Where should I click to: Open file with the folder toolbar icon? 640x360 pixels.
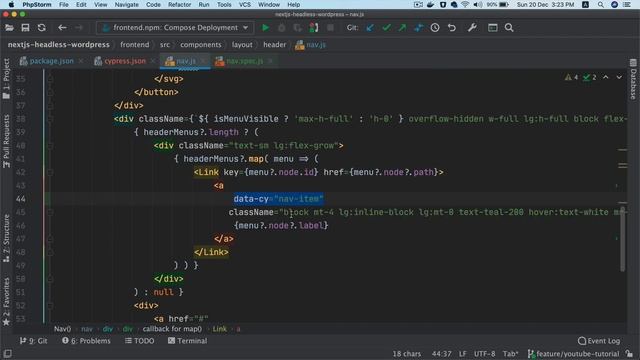(x=9, y=28)
